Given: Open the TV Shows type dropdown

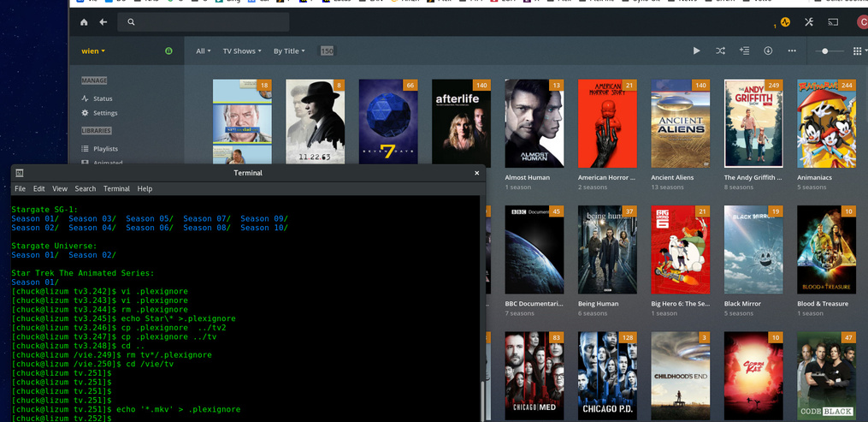Looking at the screenshot, I should click(x=242, y=51).
